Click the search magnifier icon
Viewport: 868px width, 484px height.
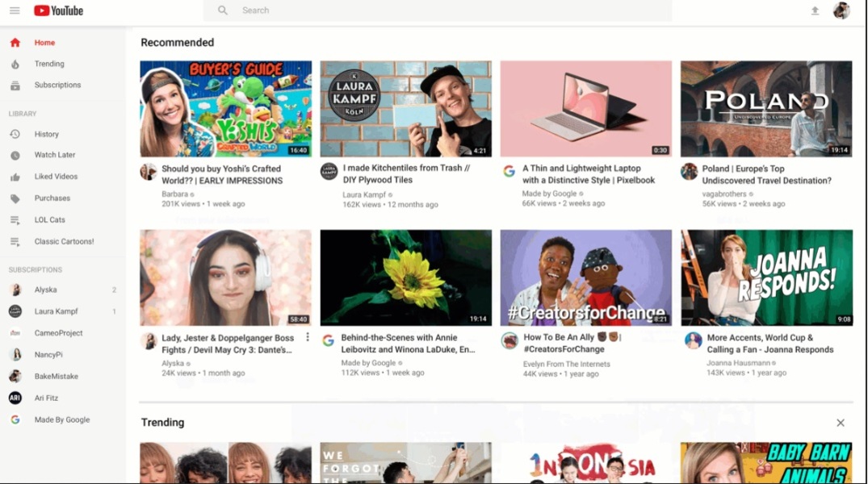click(x=223, y=10)
